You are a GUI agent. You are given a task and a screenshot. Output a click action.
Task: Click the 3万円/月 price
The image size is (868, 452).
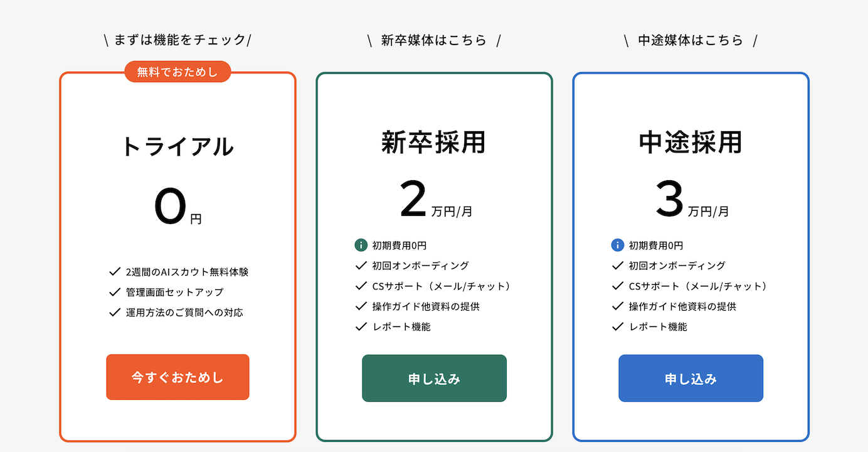692,200
